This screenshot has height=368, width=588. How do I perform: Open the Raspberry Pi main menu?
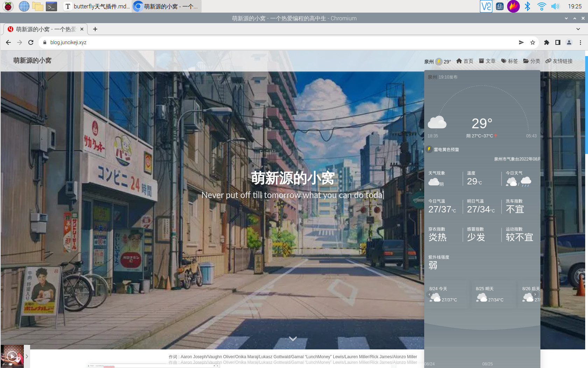pos(8,6)
